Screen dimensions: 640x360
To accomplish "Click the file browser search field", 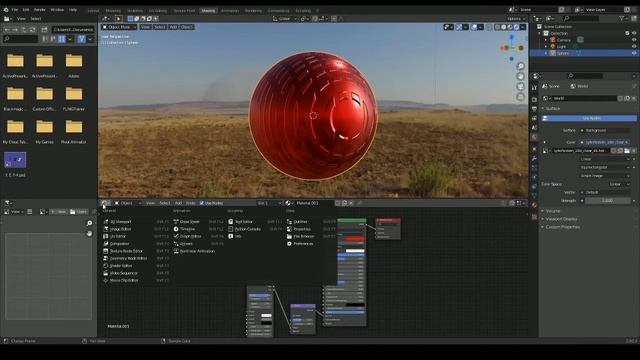I will (x=20, y=39).
